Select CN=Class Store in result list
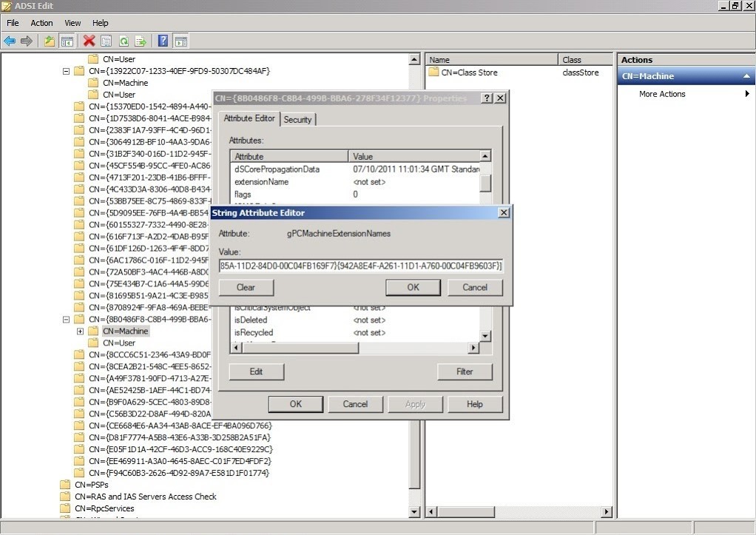The width and height of the screenshot is (756, 535). coord(469,73)
